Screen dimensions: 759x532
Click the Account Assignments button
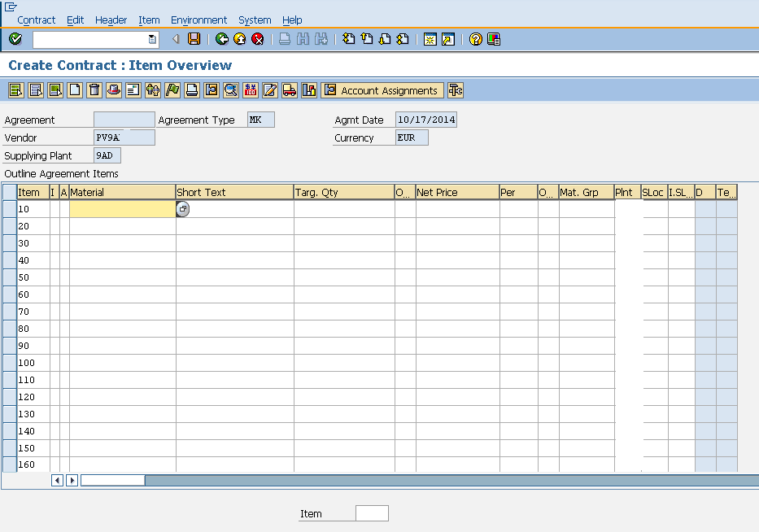pos(382,90)
